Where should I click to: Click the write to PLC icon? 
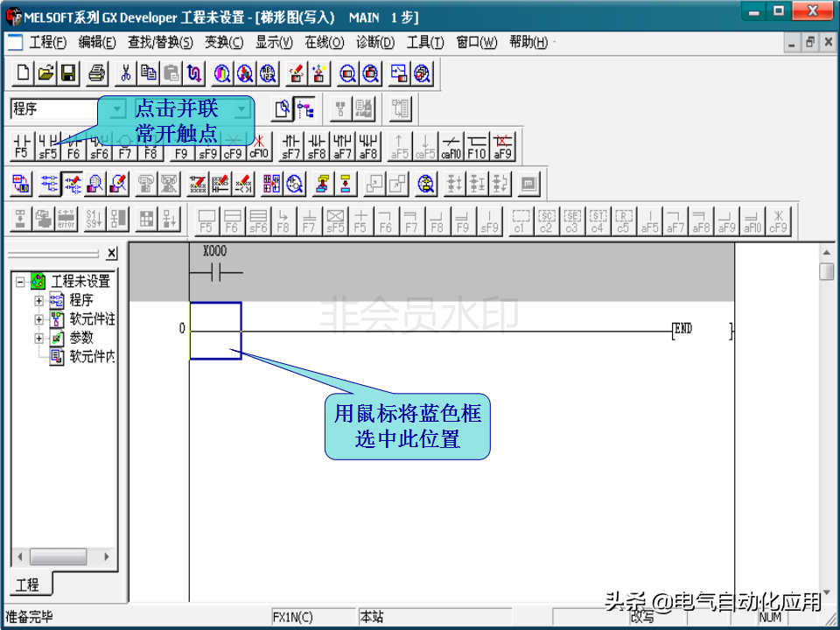click(297, 73)
